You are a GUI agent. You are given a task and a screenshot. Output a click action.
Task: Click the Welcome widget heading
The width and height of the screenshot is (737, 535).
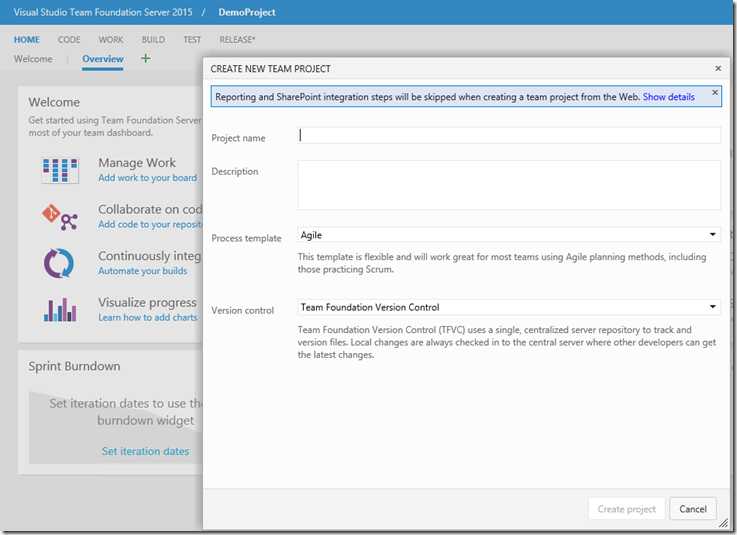pos(54,102)
